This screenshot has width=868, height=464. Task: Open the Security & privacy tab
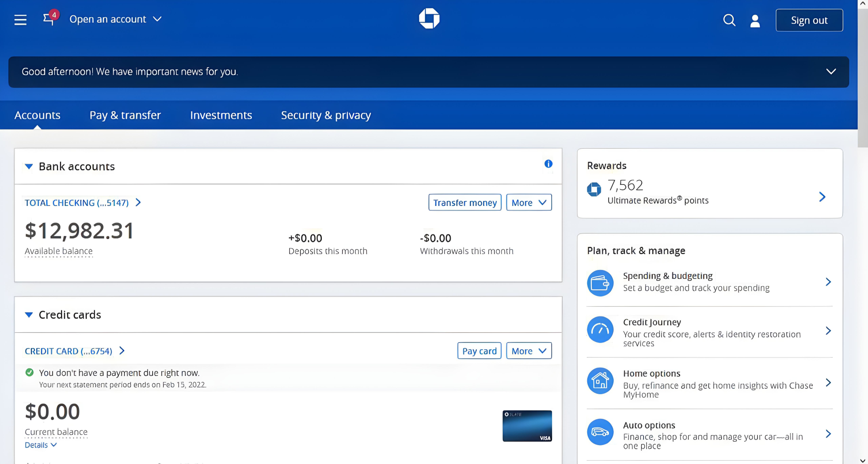point(326,115)
